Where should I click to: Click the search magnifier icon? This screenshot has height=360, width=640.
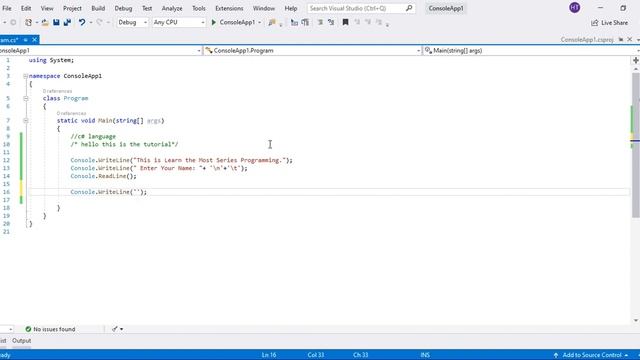[x=409, y=8]
